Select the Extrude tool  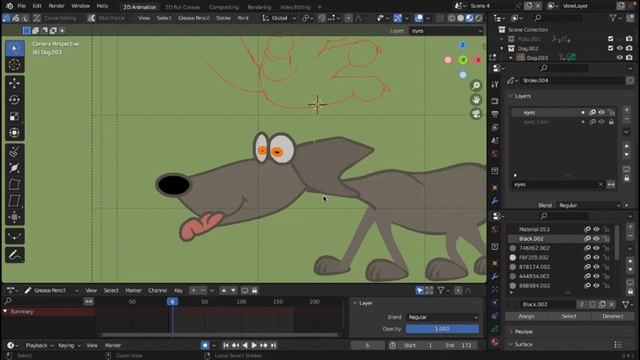(x=14, y=151)
